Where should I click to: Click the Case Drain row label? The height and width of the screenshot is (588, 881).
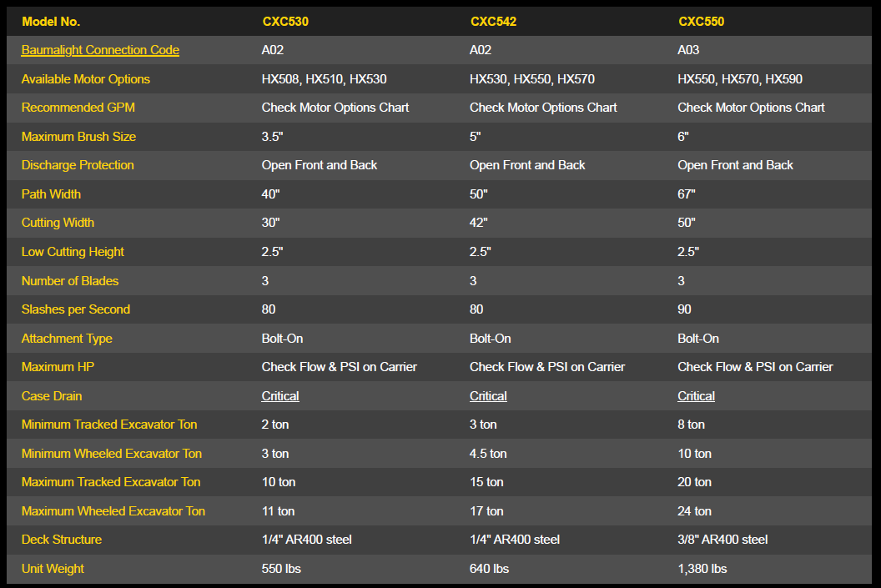[x=52, y=396]
